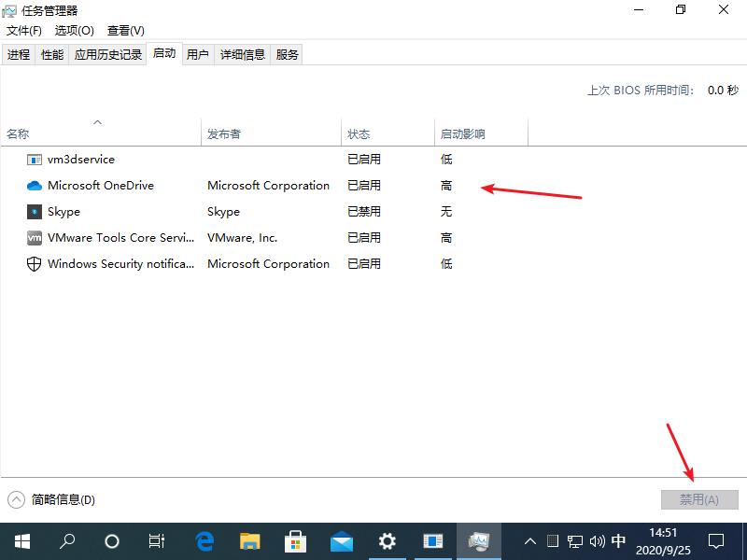The width and height of the screenshot is (747, 560).
Task: Open the Action Center notification button
Action: pyautogui.click(x=714, y=541)
